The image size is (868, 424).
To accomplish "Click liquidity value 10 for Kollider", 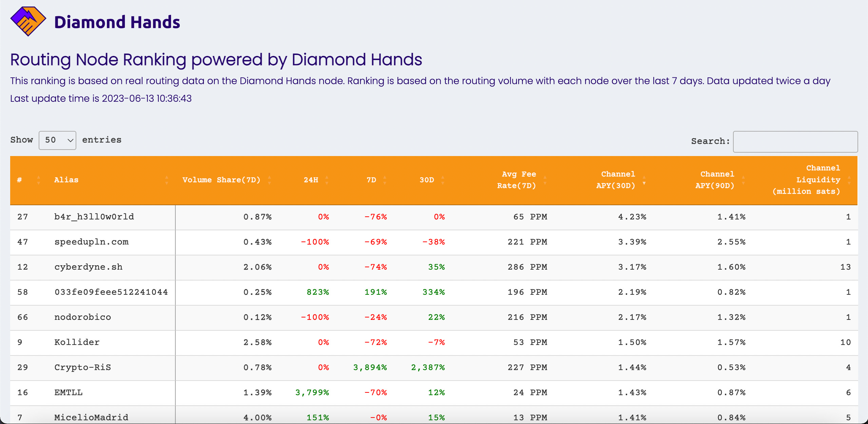I will [x=845, y=343].
